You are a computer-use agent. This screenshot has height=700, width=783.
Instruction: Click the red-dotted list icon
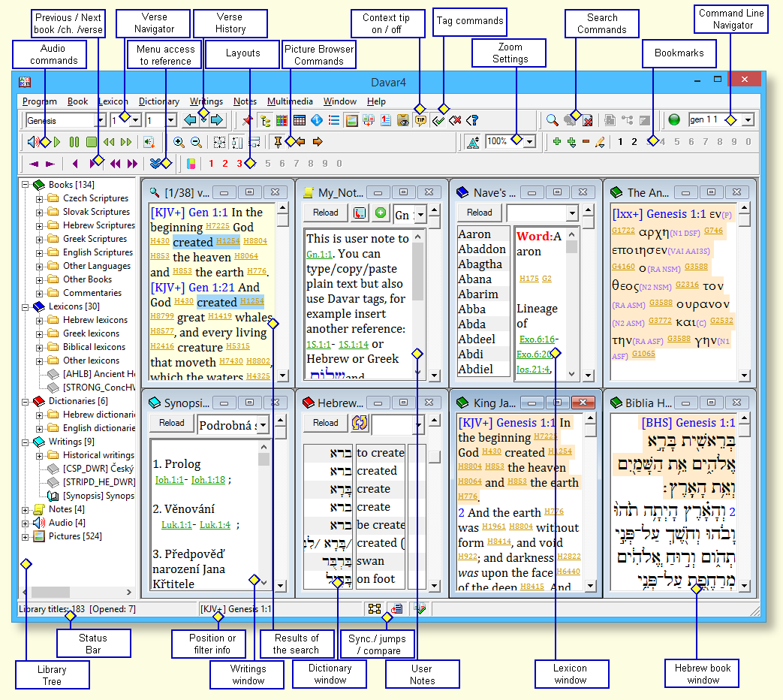[334, 120]
